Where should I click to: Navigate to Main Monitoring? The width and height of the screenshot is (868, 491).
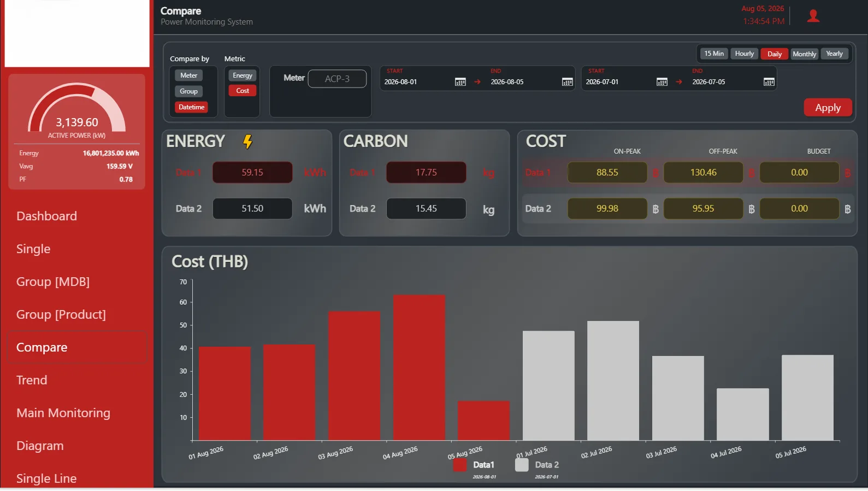(x=63, y=413)
